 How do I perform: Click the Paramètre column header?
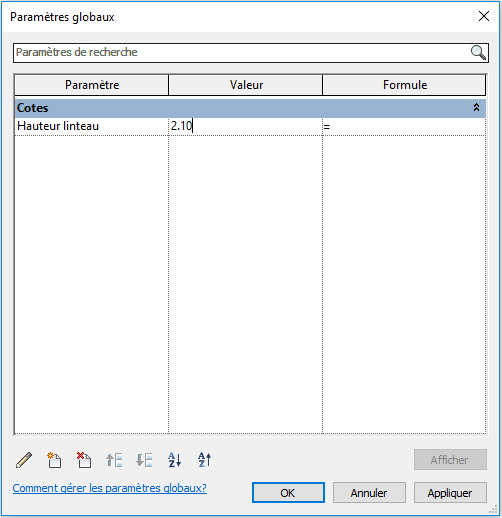click(x=92, y=85)
